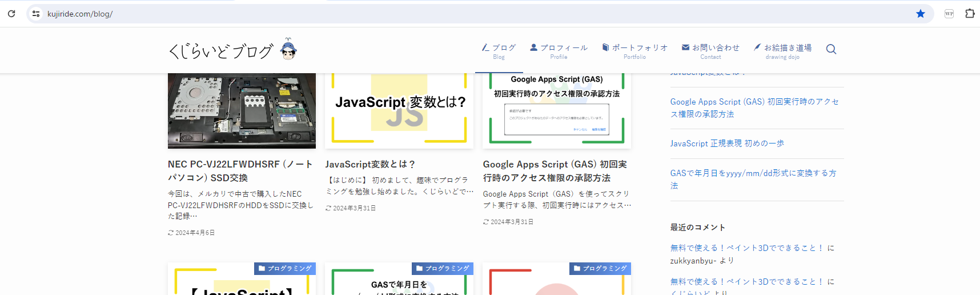Open the JavaScript 変数とは? thumbnail

[399, 111]
